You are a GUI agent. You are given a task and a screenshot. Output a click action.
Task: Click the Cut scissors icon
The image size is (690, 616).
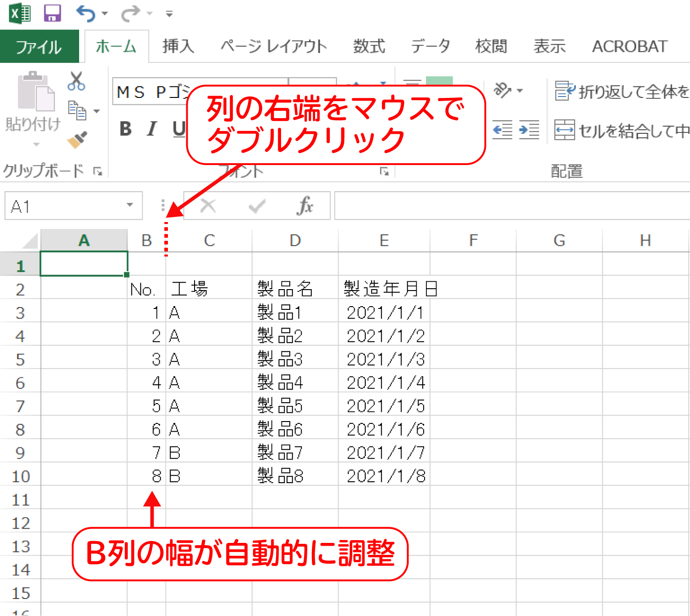click(x=76, y=81)
